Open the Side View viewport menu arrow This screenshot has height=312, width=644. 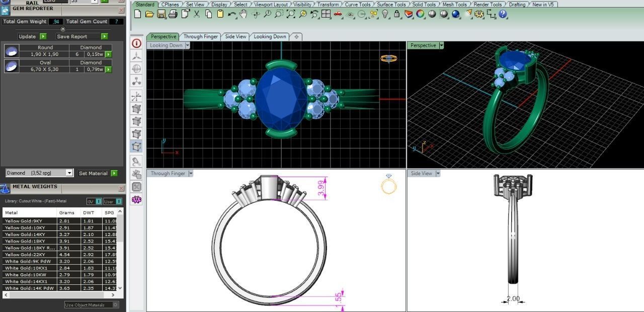click(438, 173)
